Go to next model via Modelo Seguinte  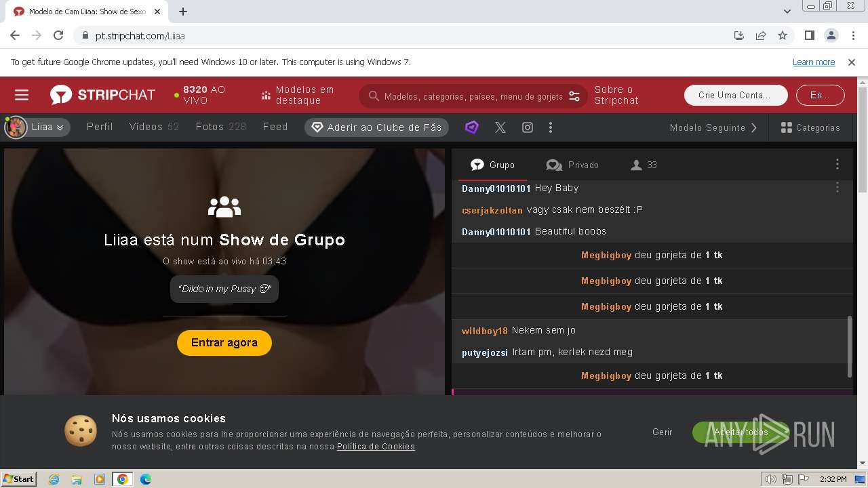[713, 127]
